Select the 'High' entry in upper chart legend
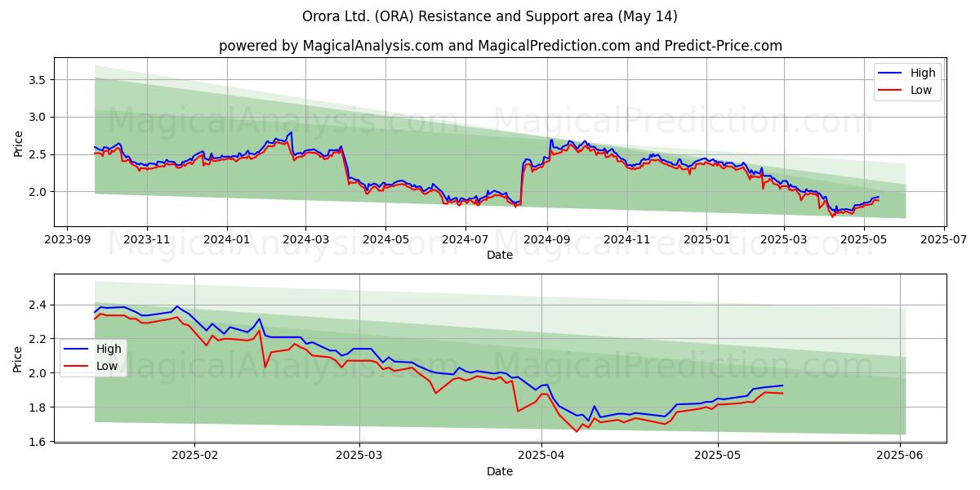Image resolution: width=980 pixels, height=490 pixels. [x=924, y=73]
